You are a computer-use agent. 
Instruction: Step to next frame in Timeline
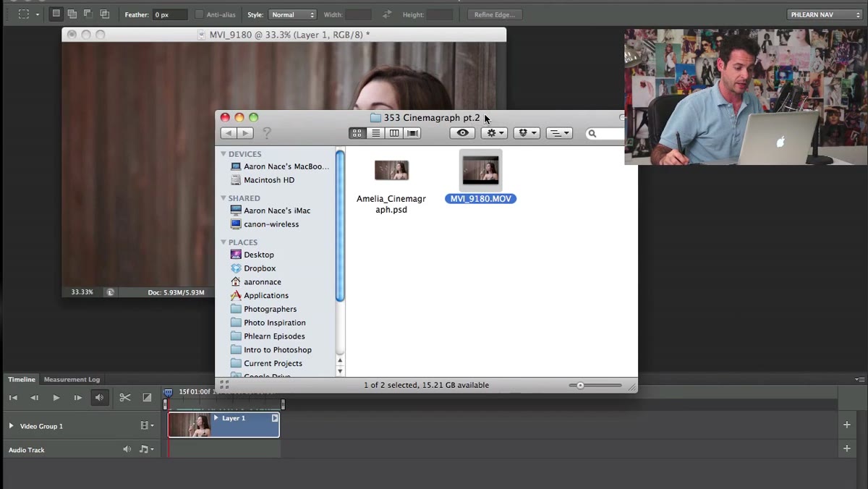[77, 397]
